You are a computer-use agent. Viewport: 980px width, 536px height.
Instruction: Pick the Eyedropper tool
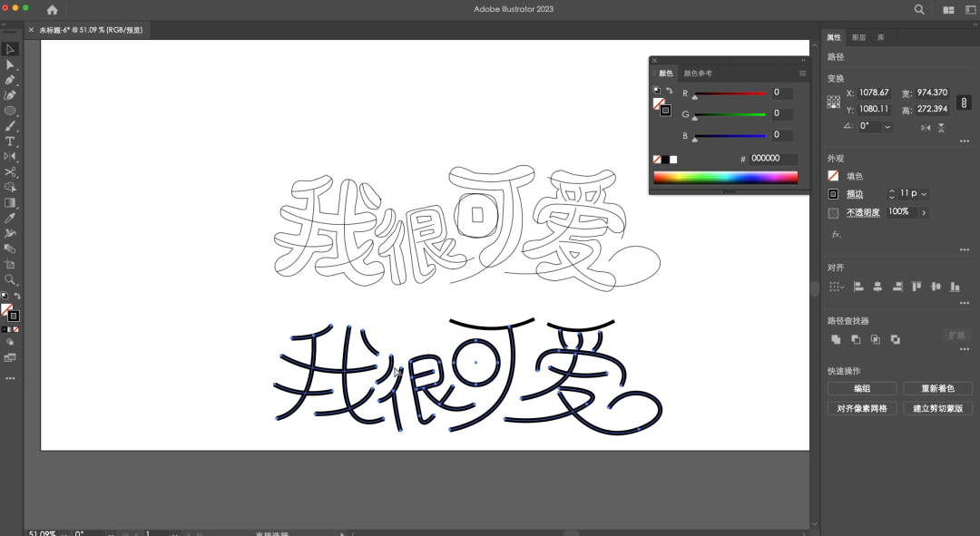[x=10, y=218]
